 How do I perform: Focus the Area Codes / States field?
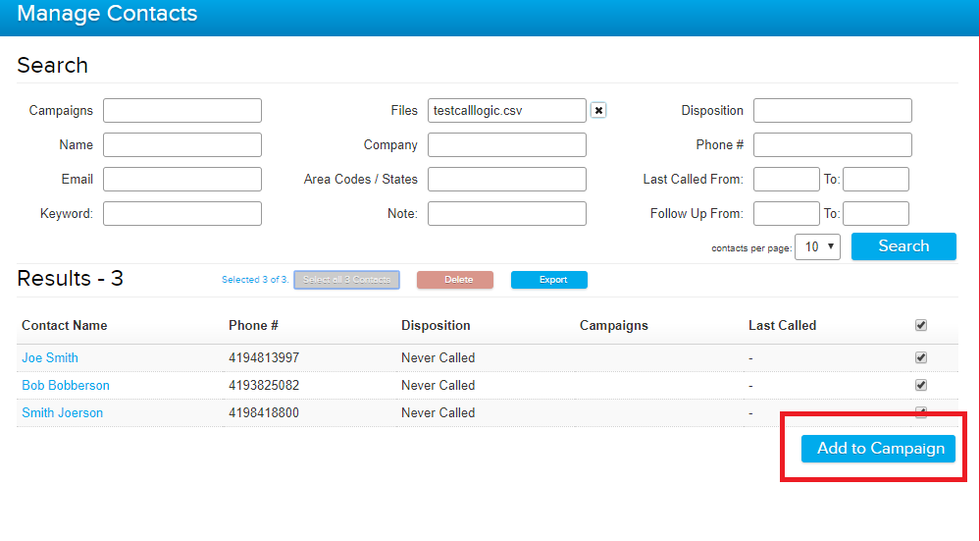click(x=506, y=180)
